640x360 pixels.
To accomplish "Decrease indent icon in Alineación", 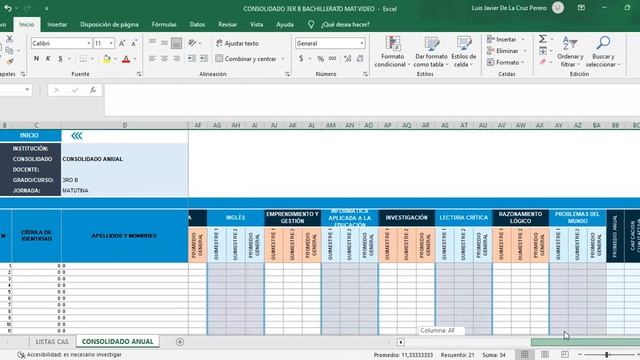I will pyautogui.click(x=191, y=59).
